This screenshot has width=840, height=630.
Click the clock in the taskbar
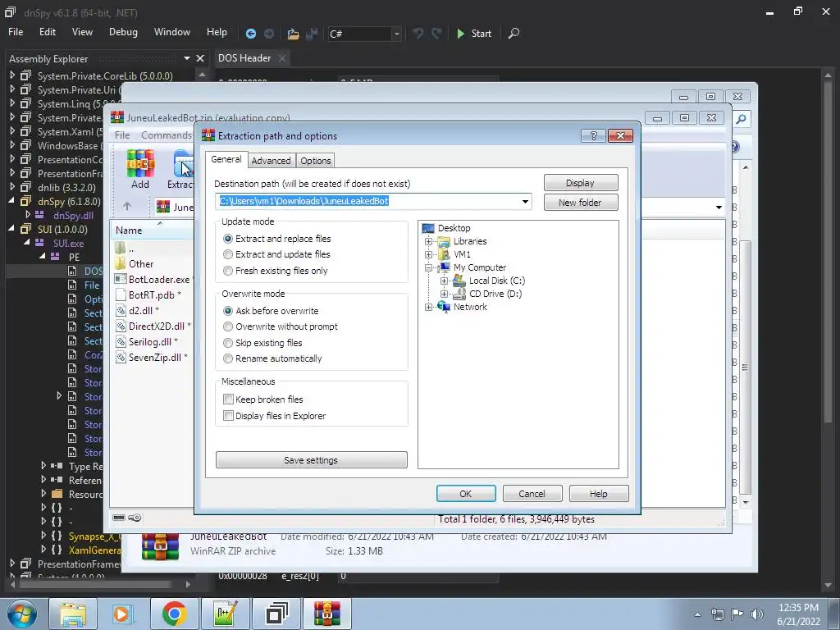[798, 614]
